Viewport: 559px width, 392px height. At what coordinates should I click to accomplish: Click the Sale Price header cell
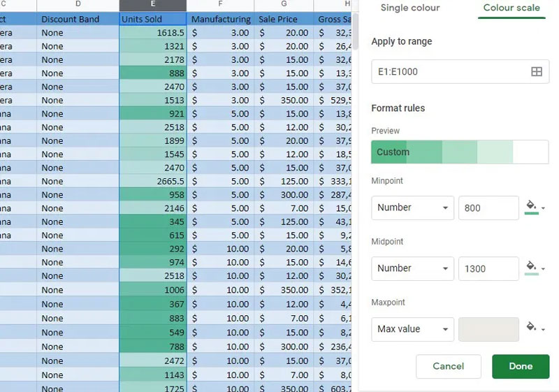pyautogui.click(x=284, y=19)
